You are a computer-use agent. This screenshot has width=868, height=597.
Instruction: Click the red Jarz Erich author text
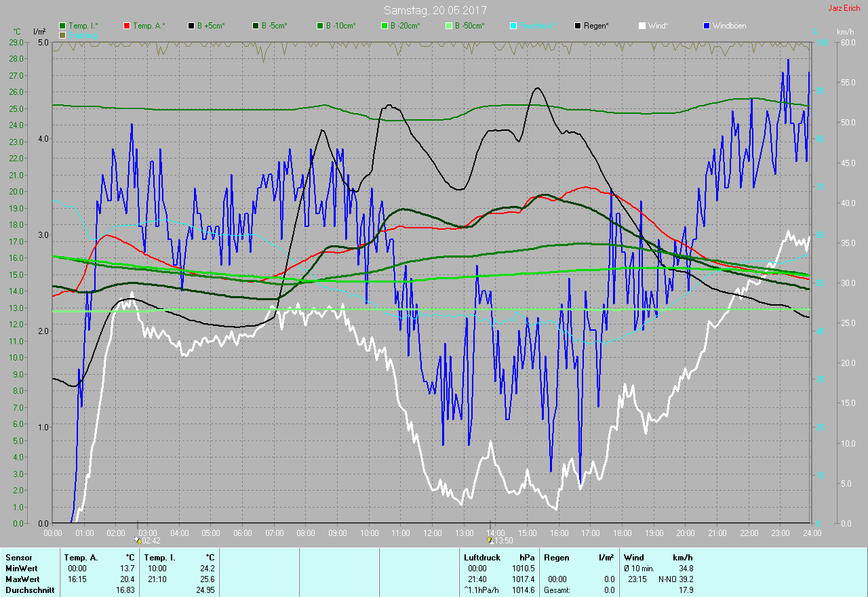844,8
